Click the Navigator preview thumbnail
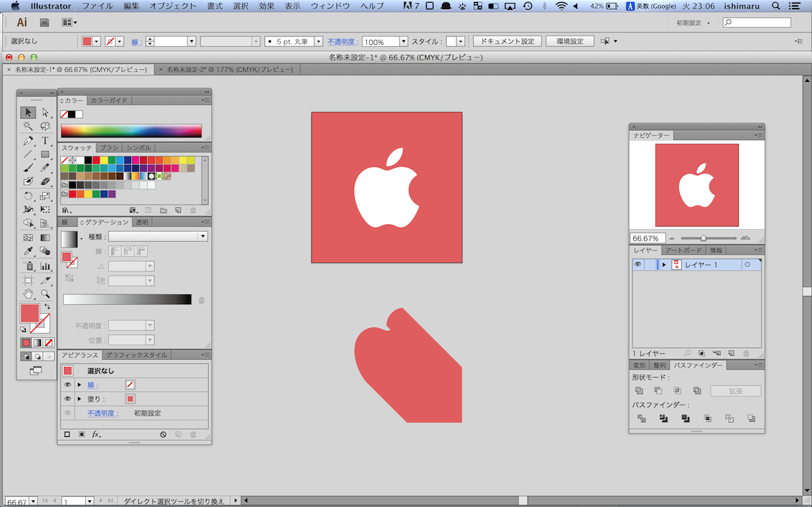This screenshot has width=812, height=507. (x=696, y=186)
